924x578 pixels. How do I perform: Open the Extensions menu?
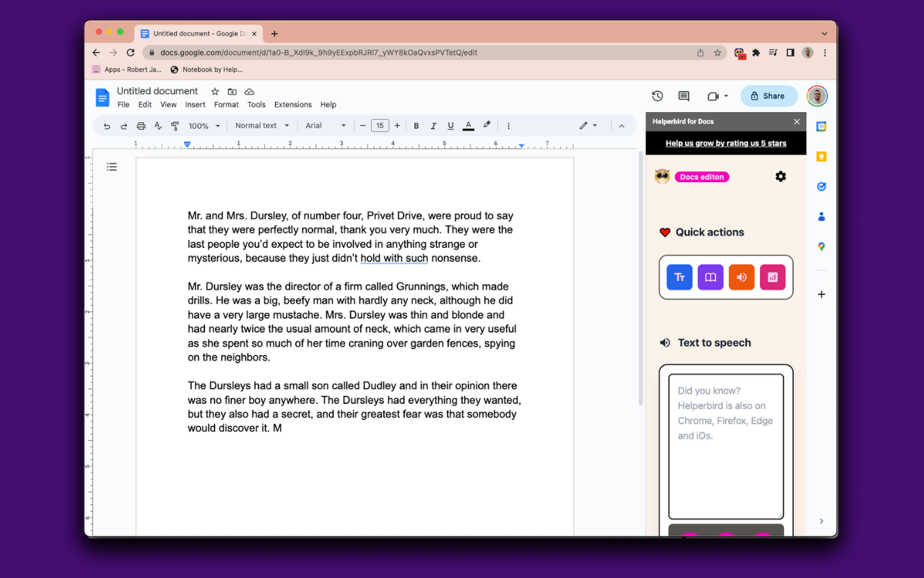coord(293,105)
